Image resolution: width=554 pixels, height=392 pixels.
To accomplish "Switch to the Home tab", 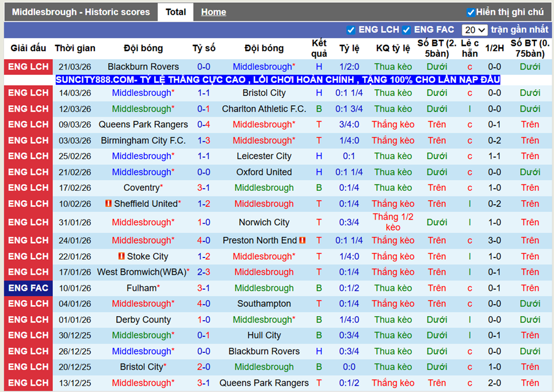I will [213, 11].
